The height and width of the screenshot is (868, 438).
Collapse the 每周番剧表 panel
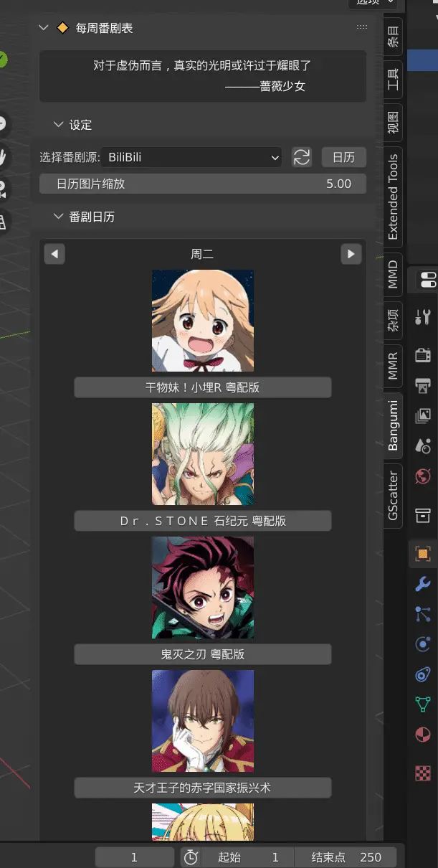(43, 28)
